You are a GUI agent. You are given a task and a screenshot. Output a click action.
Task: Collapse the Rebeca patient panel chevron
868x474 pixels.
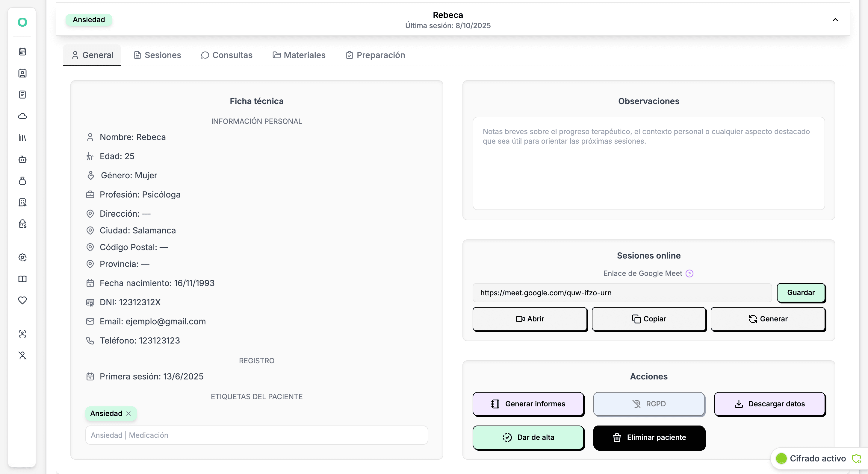coord(835,19)
